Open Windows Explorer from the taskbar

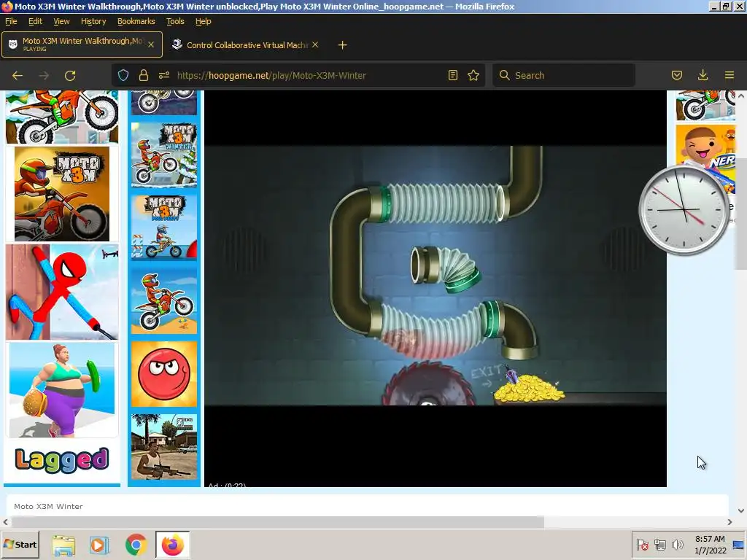tap(63, 545)
